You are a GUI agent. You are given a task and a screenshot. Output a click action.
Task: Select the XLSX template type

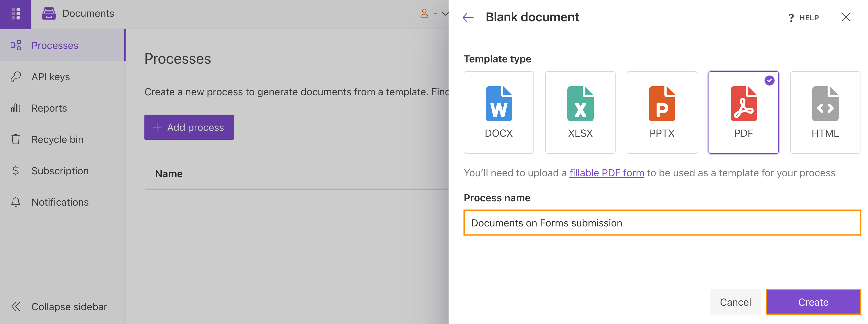coord(580,112)
